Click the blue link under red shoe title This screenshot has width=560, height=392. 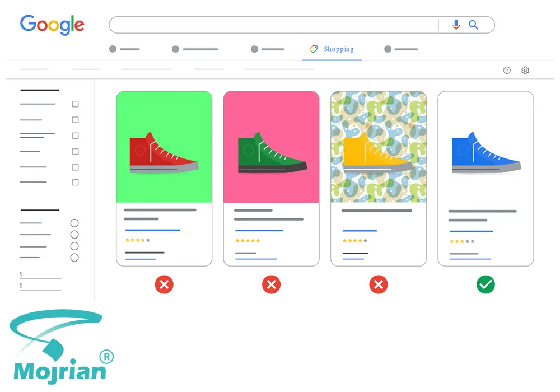coord(152,230)
